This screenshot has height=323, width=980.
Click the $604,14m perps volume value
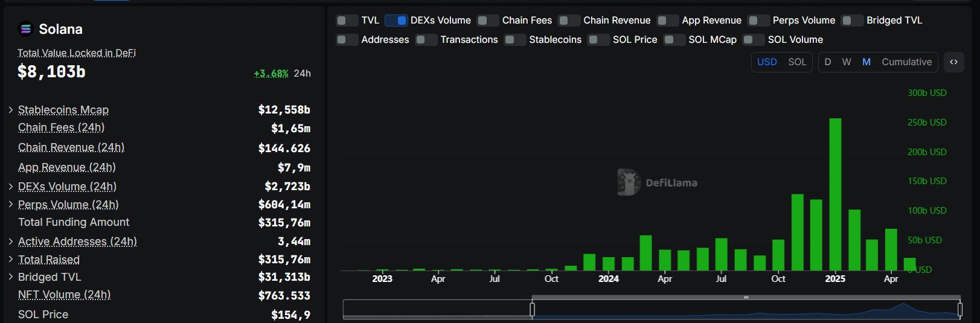pyautogui.click(x=284, y=205)
